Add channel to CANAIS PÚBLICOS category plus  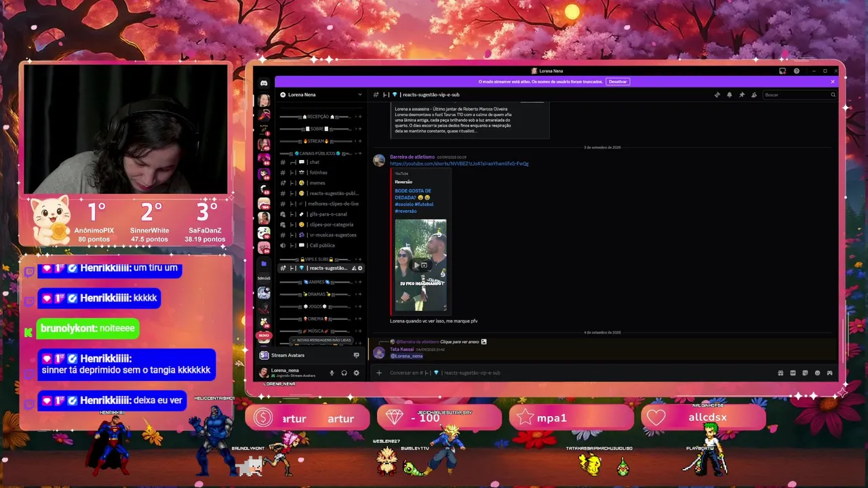(x=360, y=153)
